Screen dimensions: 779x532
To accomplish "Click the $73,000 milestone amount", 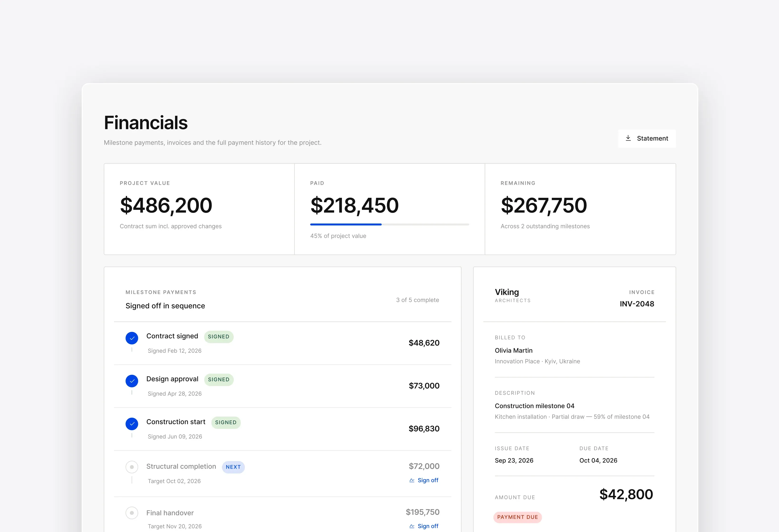I will pyautogui.click(x=424, y=386).
